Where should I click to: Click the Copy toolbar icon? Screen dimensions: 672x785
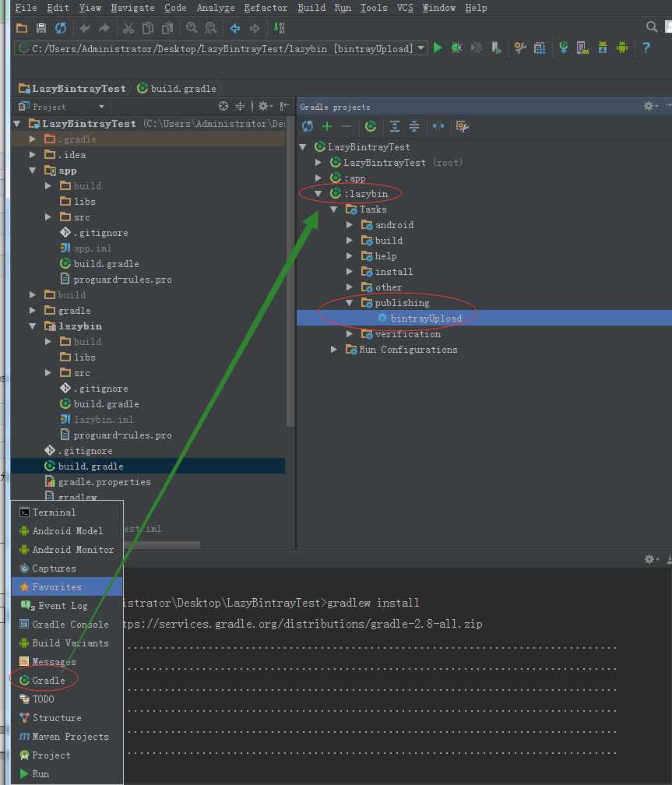click(148, 28)
